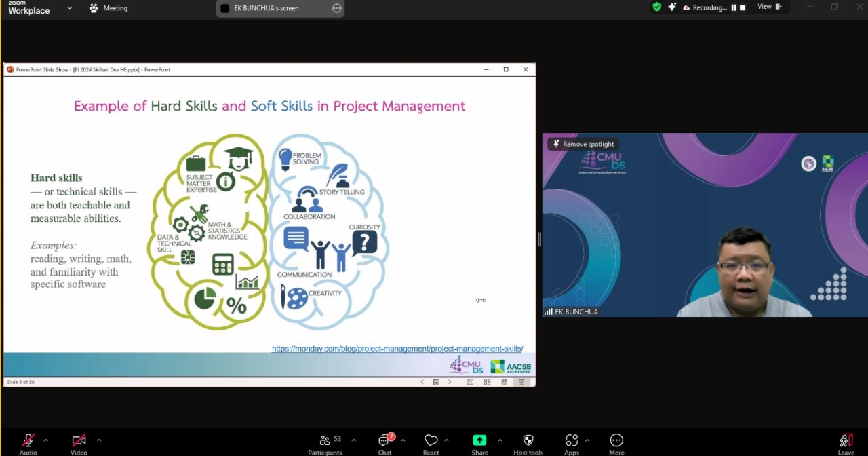Open the View menu

point(768,7)
